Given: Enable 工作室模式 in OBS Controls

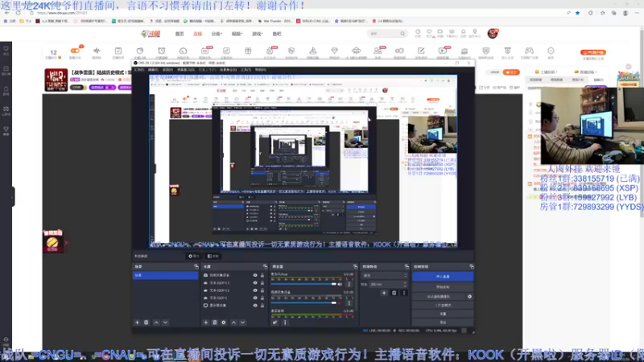Looking at the screenshot, I should click(x=443, y=306).
